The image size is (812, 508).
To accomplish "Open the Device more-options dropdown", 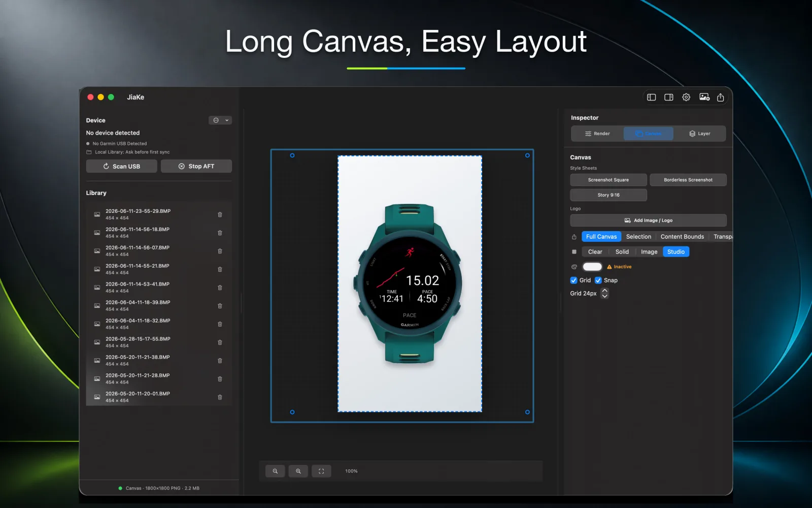I will 220,120.
